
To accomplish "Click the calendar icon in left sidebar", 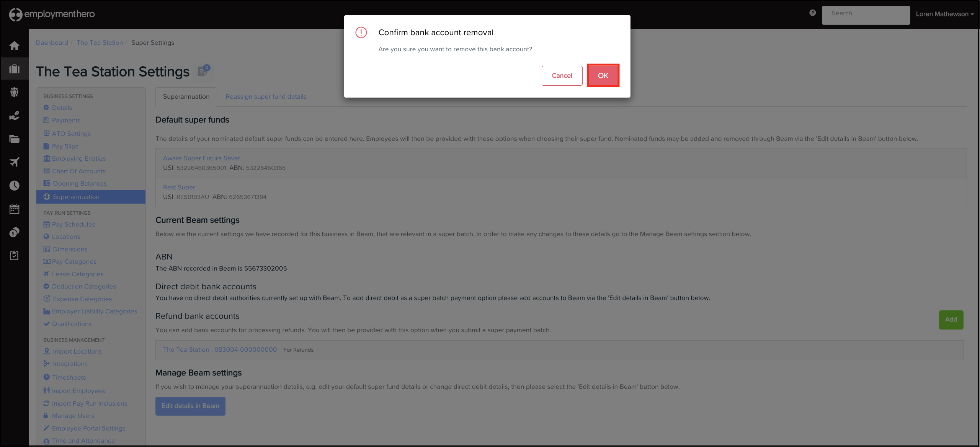I will (15, 209).
